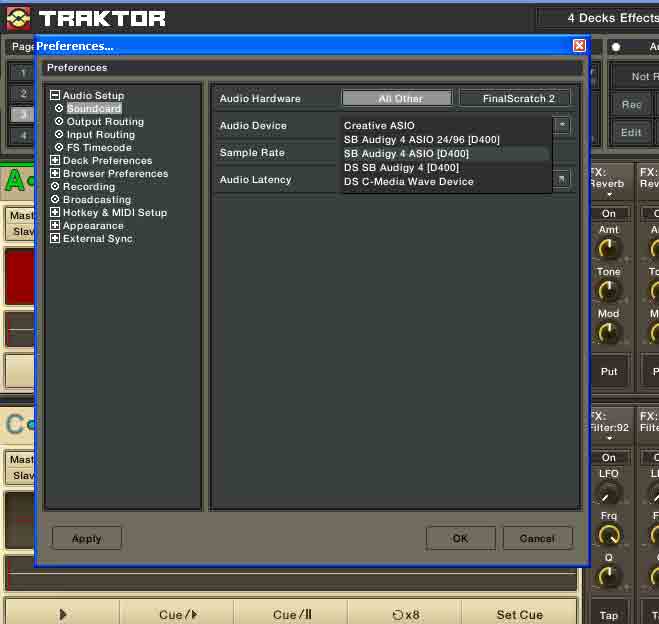The width and height of the screenshot is (659, 624).
Task: Open the Audio Latency dropdown arrow
Action: coord(562,179)
